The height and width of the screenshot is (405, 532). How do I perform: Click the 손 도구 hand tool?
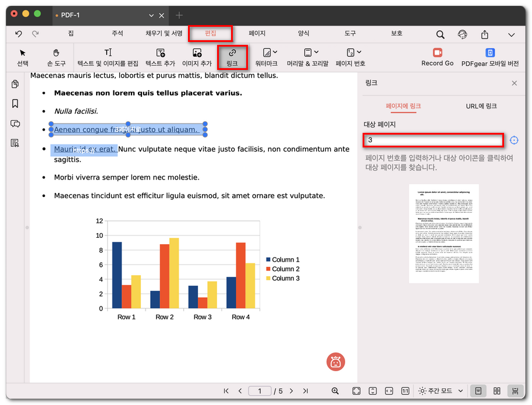click(x=56, y=57)
